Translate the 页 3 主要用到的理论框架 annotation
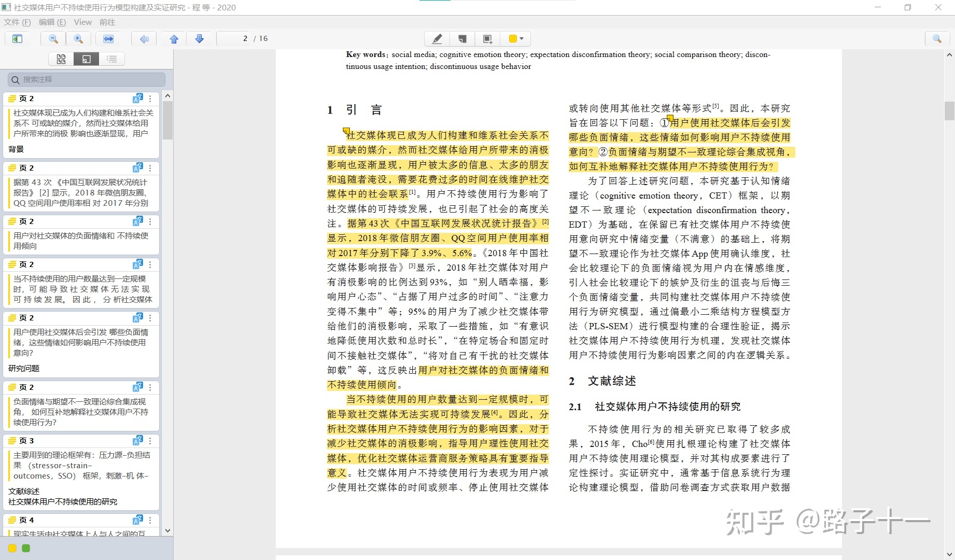Screen dimensions: 955x560 point(137,441)
